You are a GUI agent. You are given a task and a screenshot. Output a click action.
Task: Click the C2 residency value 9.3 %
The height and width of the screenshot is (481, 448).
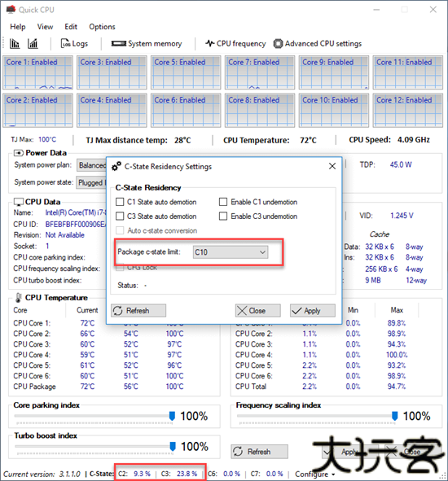(x=143, y=474)
